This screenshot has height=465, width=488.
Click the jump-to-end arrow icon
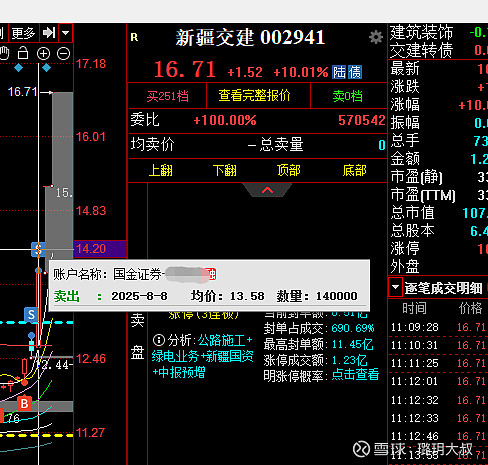[x=49, y=33]
